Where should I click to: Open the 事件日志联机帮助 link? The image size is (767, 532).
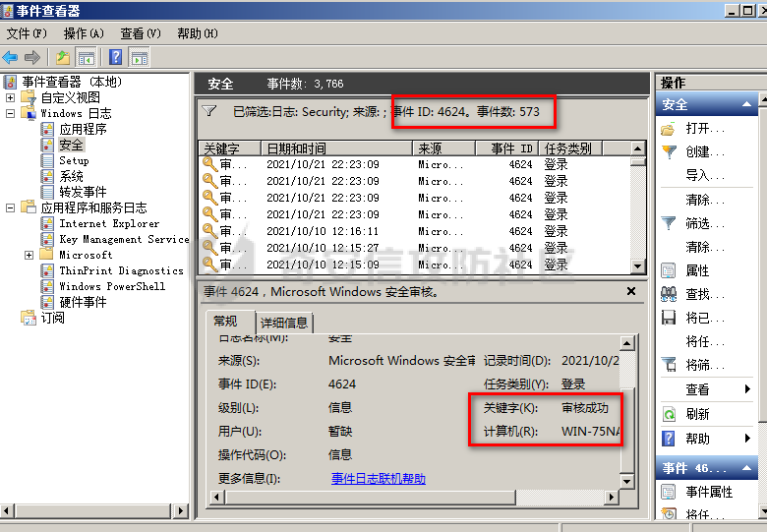click(379, 478)
